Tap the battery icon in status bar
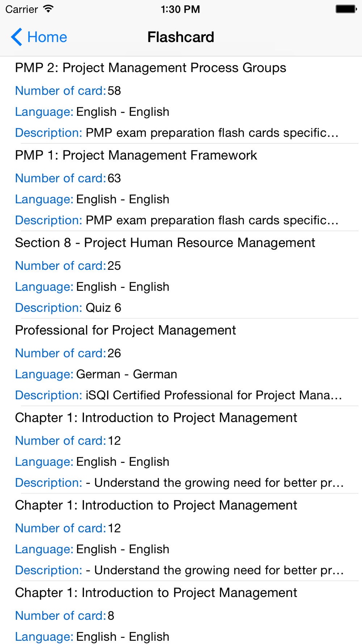Image resolution: width=362 pixels, height=644 pixels. (346, 9)
